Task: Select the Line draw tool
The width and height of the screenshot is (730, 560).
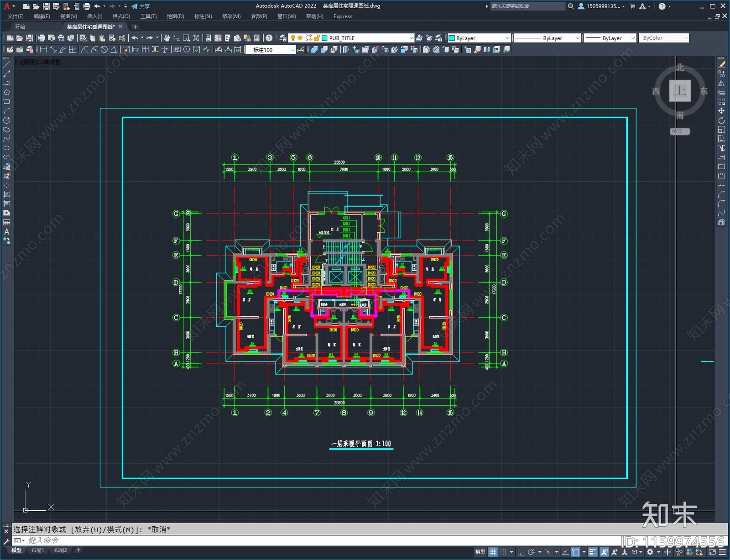Action: click(6, 65)
